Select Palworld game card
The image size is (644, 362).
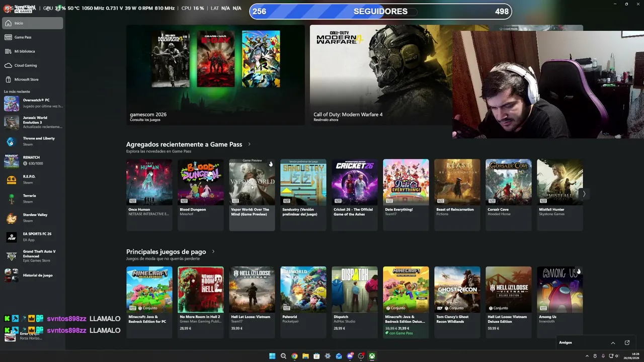pyautogui.click(x=303, y=302)
